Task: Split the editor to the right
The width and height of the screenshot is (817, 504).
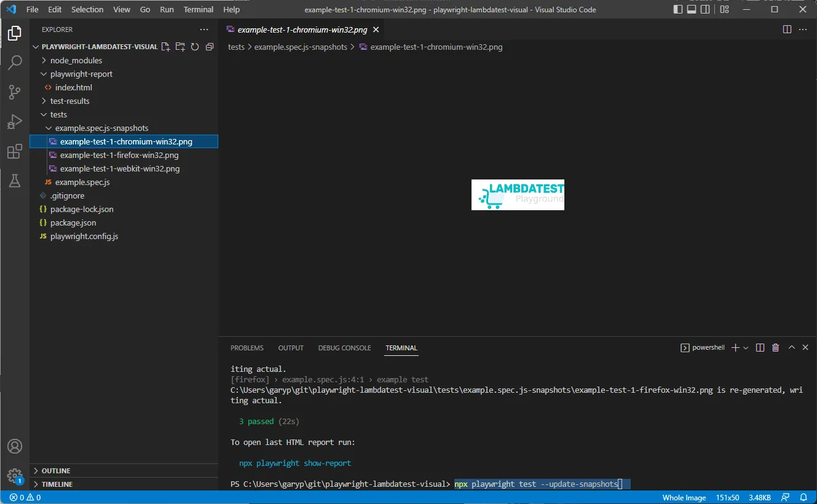Action: 787,30
